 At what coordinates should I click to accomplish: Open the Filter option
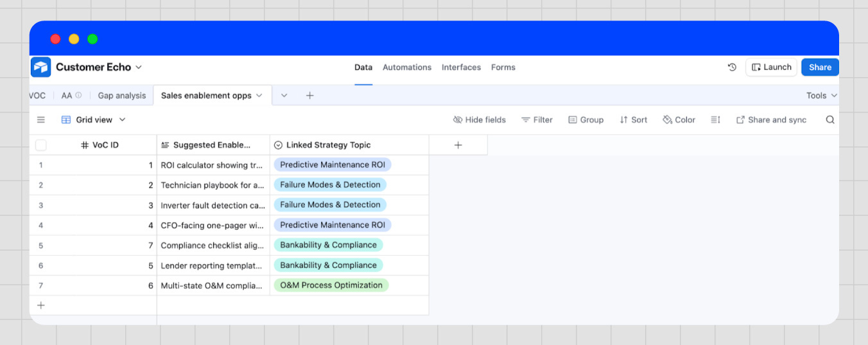(537, 119)
